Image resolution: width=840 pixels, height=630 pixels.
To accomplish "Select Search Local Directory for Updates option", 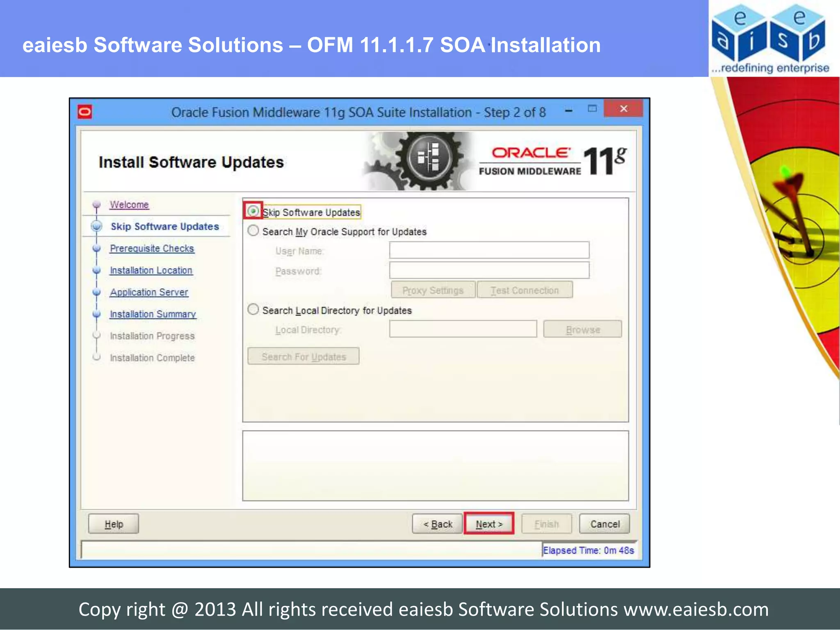I will click(253, 309).
